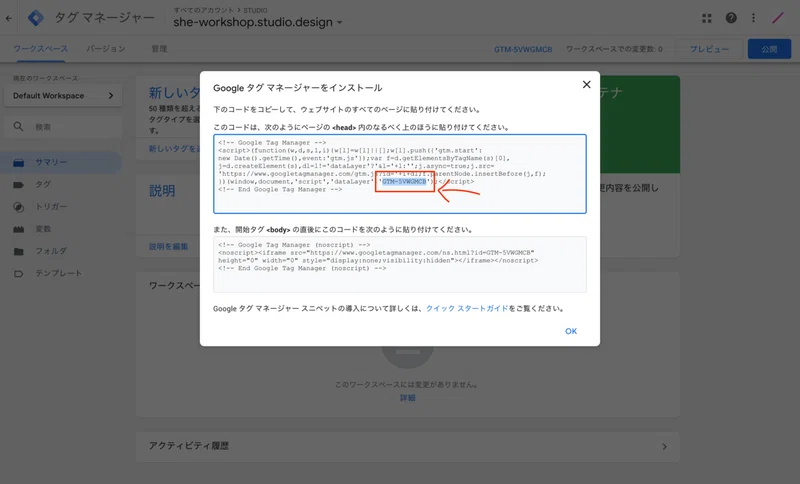Close the install dialog with X

pos(586,84)
